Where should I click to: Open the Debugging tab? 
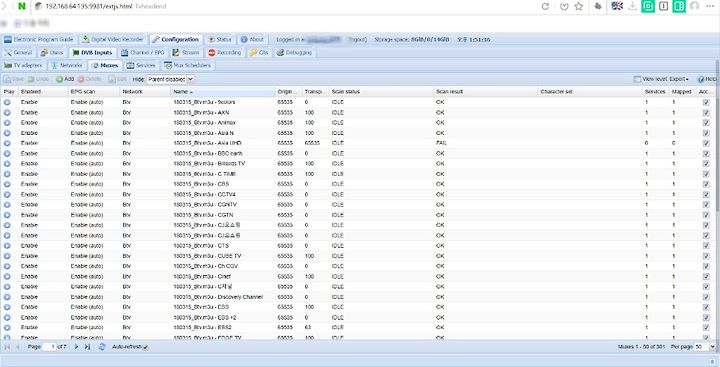pos(294,52)
